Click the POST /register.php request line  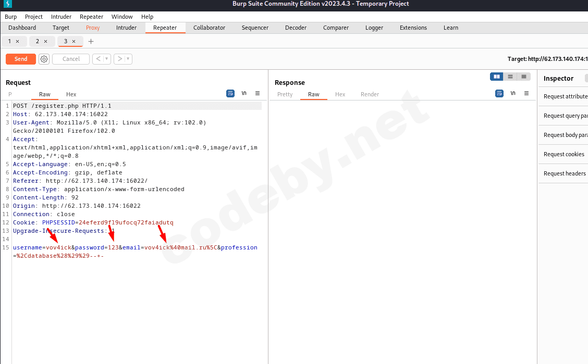pos(62,106)
